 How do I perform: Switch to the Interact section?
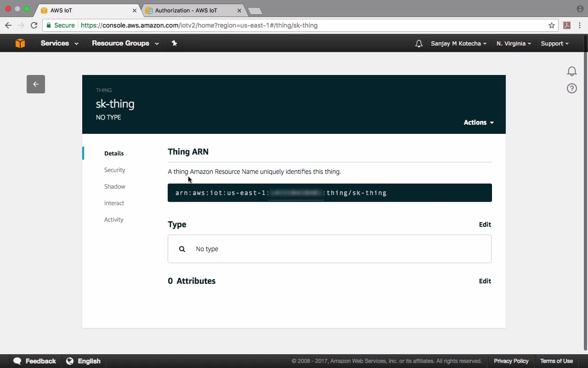click(x=114, y=203)
